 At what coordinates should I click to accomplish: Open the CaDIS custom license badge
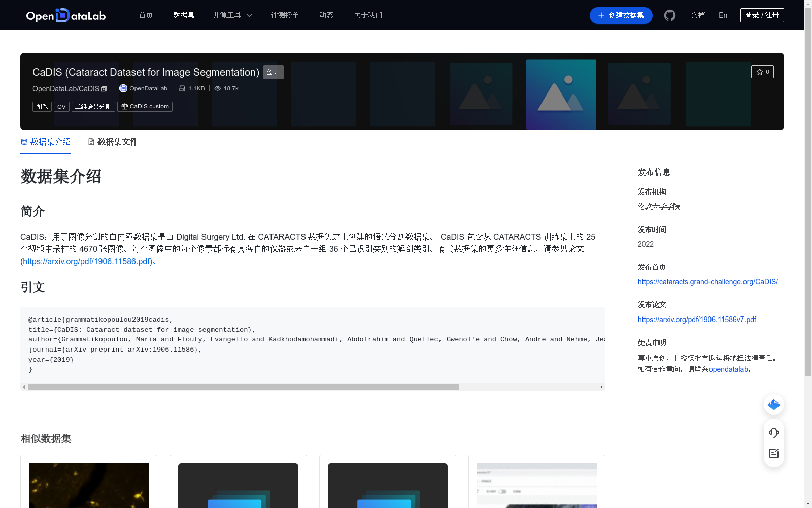(x=145, y=106)
